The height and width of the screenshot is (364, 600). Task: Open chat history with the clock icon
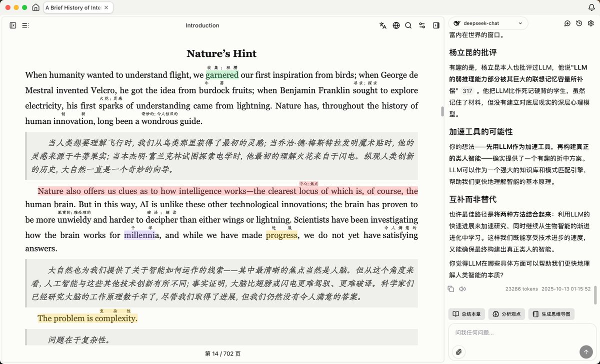point(579,23)
